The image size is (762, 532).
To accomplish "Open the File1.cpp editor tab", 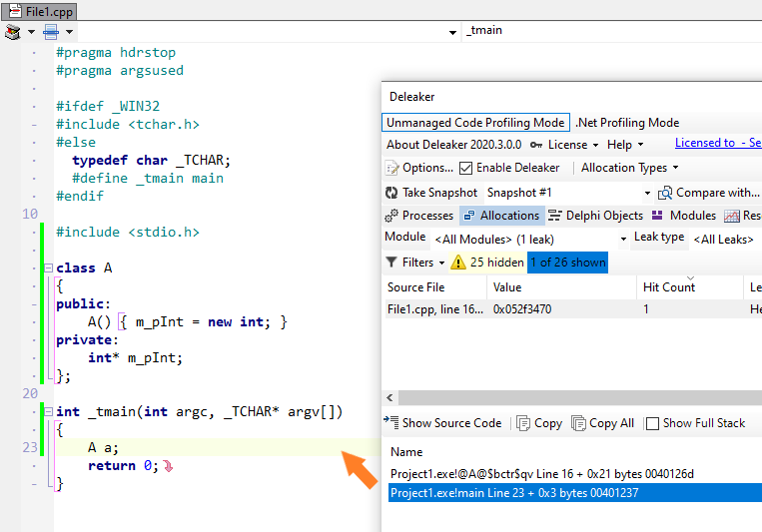I will (39, 11).
